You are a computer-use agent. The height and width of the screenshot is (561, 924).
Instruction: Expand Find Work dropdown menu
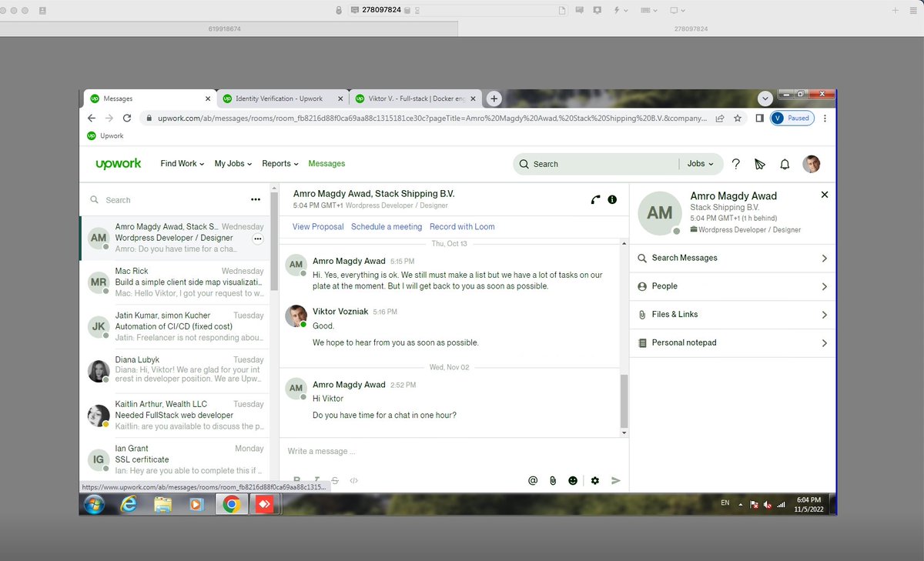182,164
